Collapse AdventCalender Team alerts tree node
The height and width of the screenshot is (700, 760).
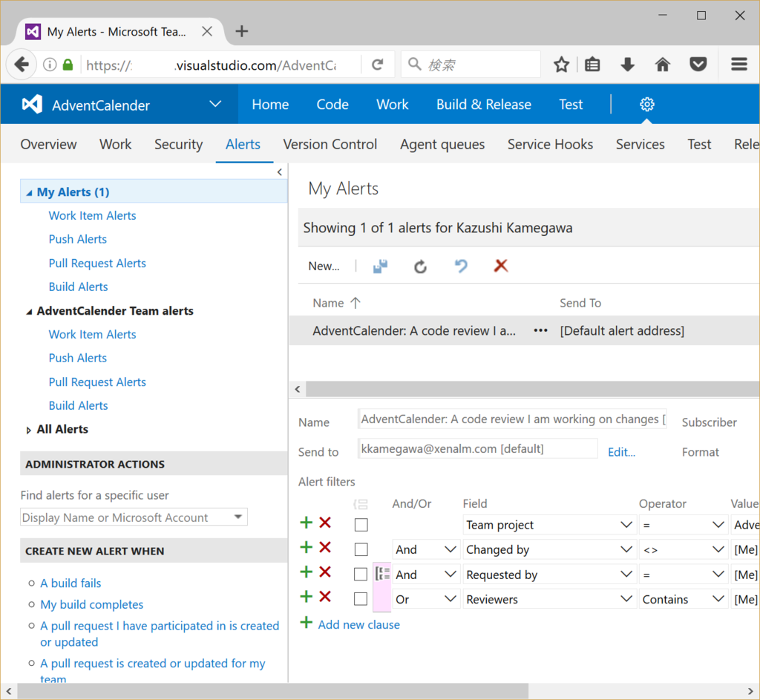tap(29, 312)
